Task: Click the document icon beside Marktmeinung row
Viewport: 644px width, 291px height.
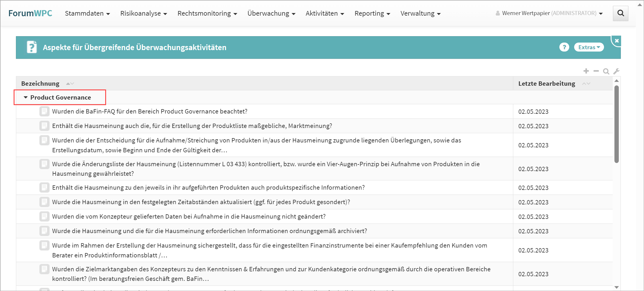Action: (44, 126)
